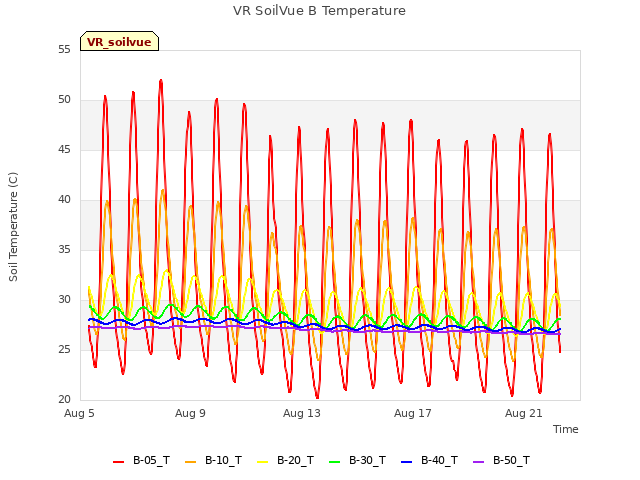This screenshot has height=480, width=640.
Task: Click the 40 y-axis tick label
Action: coord(64,200)
